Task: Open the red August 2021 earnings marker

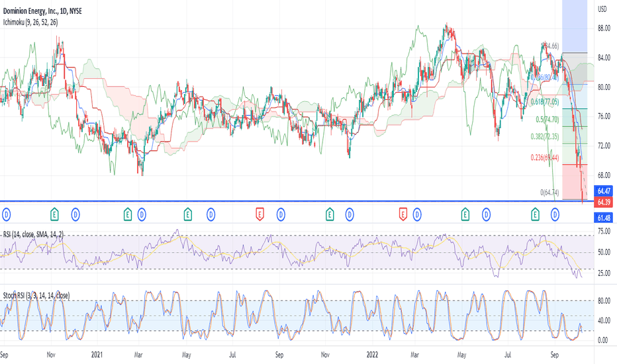Action: [260, 215]
